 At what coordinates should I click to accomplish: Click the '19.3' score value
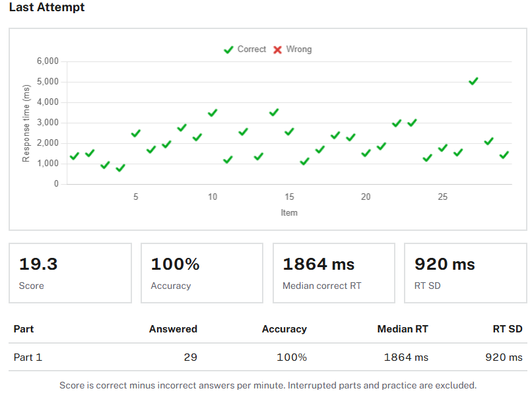click(x=38, y=264)
